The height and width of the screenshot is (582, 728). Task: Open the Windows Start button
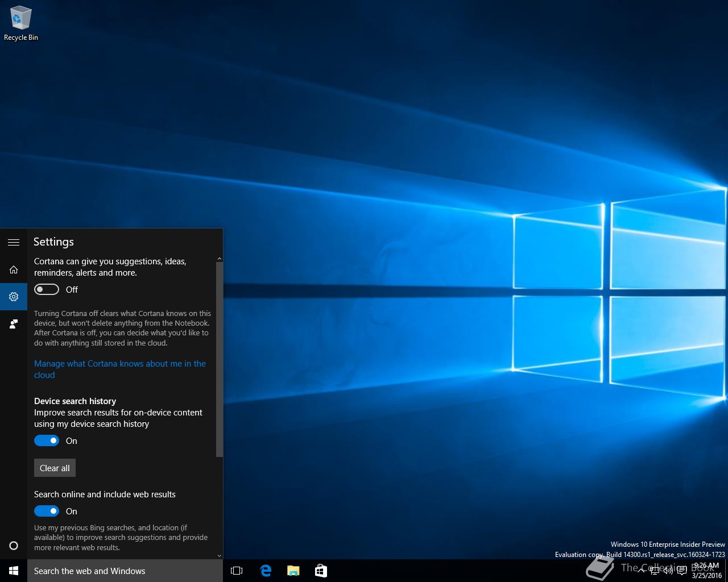point(14,571)
